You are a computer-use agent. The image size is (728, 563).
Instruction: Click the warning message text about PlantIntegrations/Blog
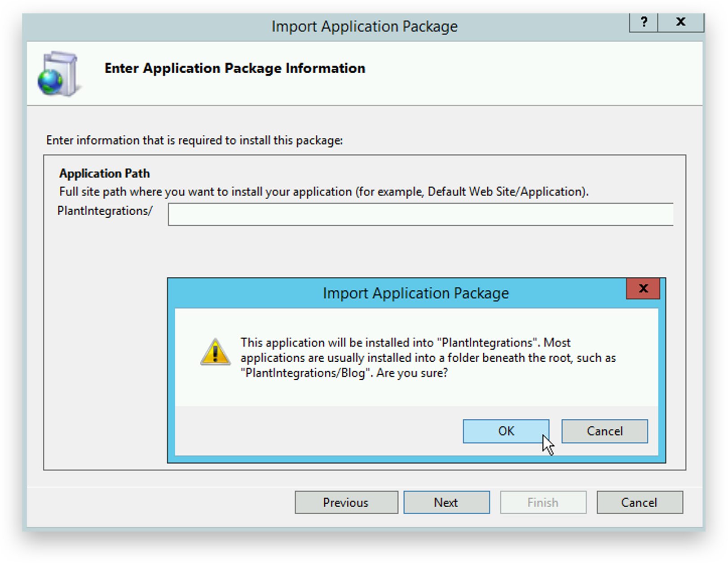click(x=428, y=358)
